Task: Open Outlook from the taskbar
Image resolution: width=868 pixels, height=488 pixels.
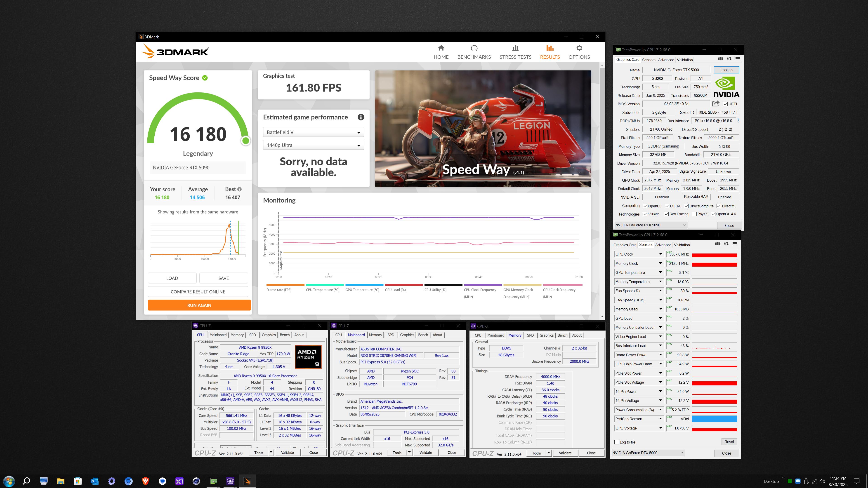Action: click(94, 481)
